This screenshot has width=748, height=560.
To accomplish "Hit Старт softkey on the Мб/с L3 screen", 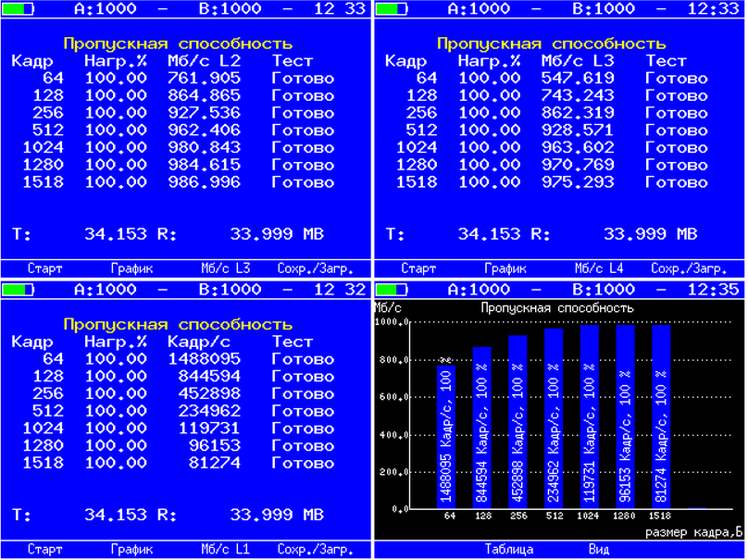I will click(418, 268).
